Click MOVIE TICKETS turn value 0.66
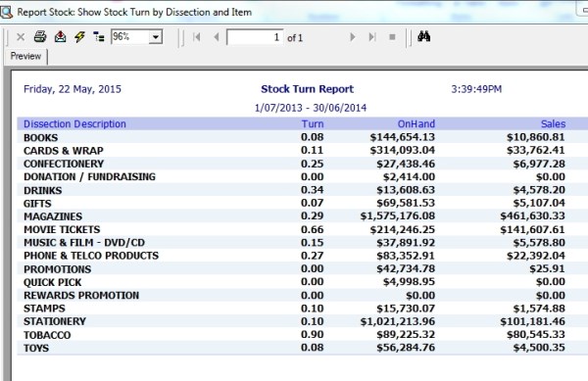588x381 pixels. coord(312,229)
